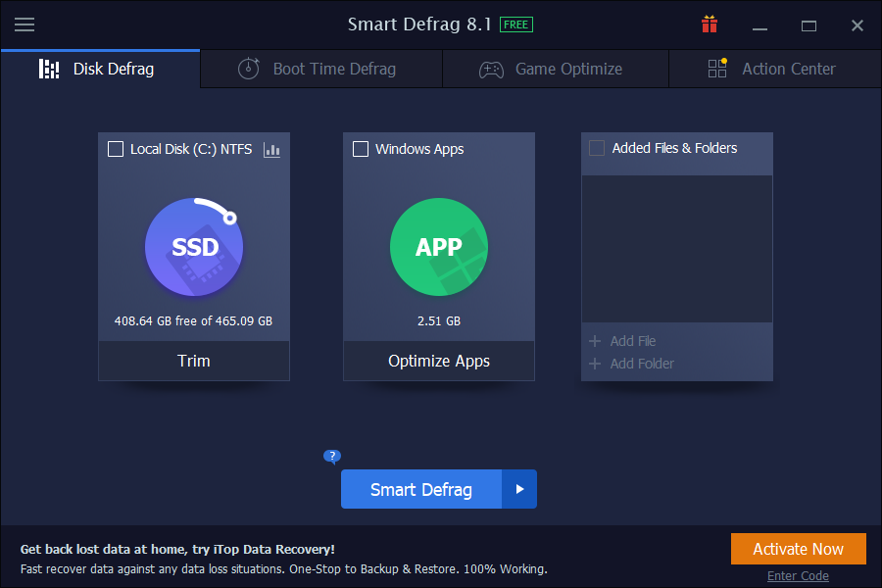The height and width of the screenshot is (588, 882).
Task: Check the Added Files & Folders checkbox
Action: [x=597, y=147]
